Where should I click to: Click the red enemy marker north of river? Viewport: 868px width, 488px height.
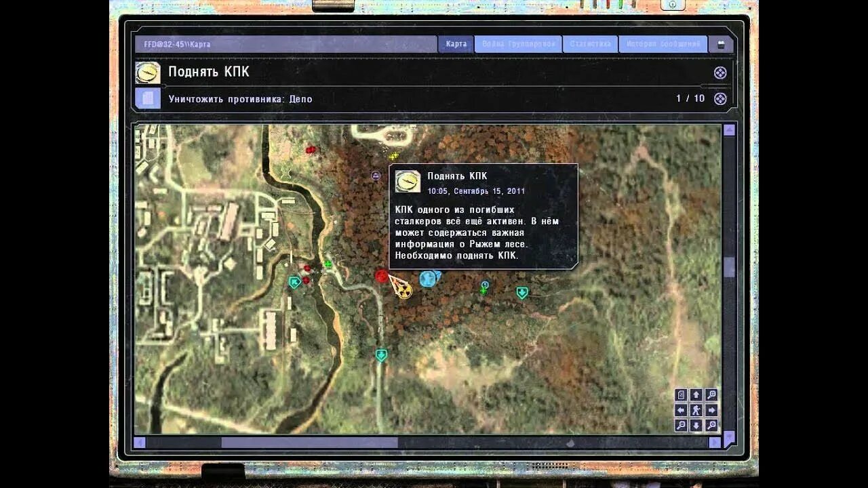(x=311, y=150)
